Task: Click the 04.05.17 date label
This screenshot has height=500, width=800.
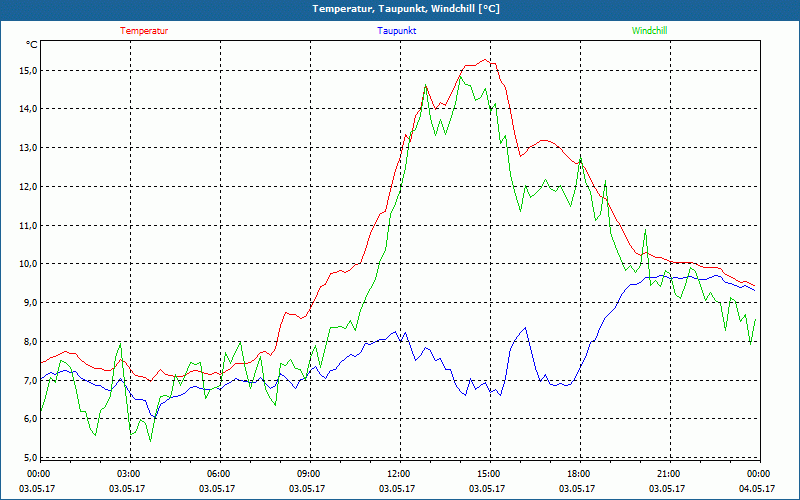Action: pyautogui.click(x=757, y=488)
